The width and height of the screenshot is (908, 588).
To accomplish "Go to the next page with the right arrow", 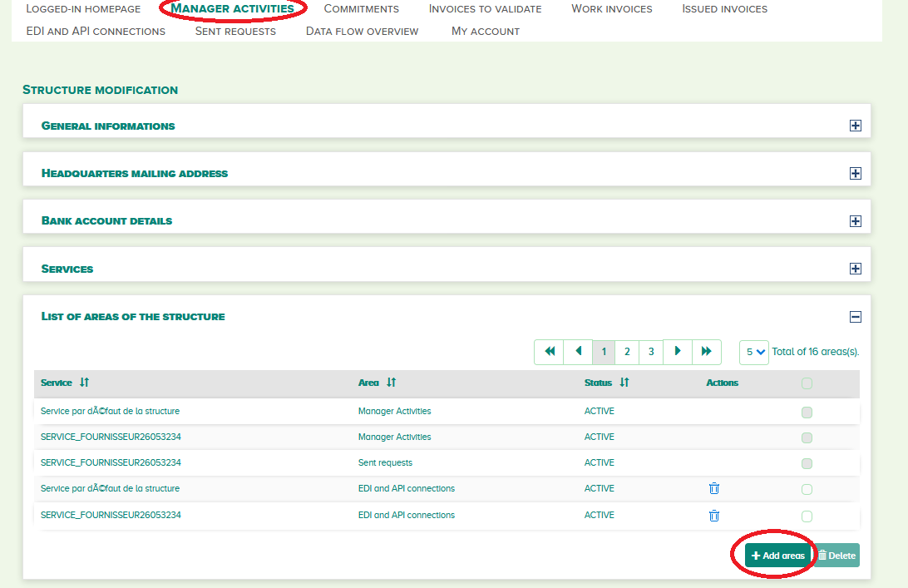I will click(677, 352).
